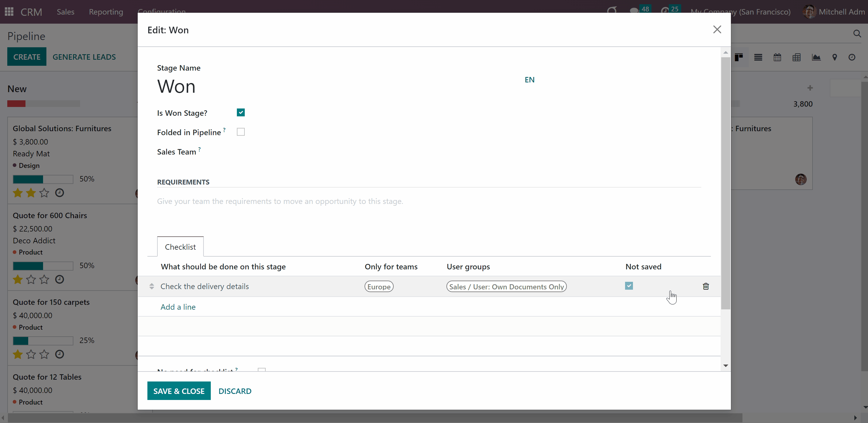868x423 pixels.
Task: Switch to Pivot table view icon
Action: pyautogui.click(x=796, y=57)
